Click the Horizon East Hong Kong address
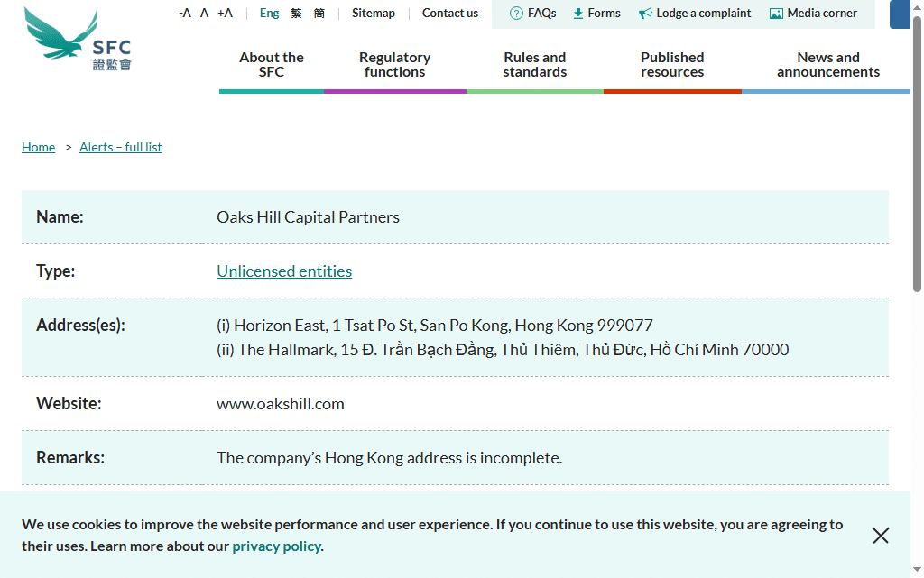 click(435, 326)
